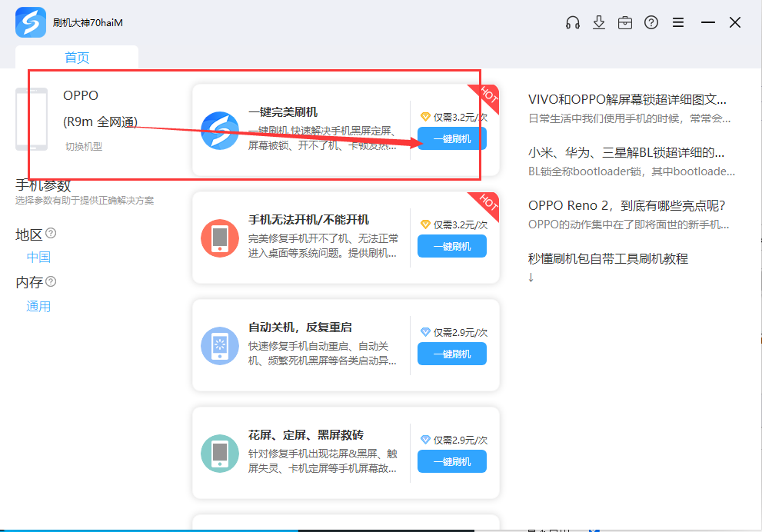This screenshot has height=532, width=762.
Task: Click the help circle next to 地区
Action: click(49, 234)
